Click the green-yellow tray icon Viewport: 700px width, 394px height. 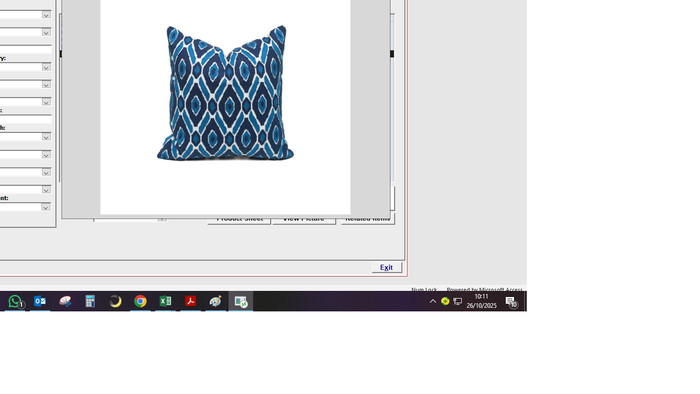(x=445, y=302)
